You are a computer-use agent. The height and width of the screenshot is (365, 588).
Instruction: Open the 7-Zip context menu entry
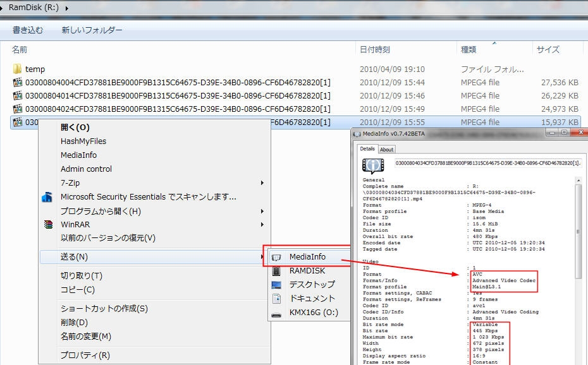coord(70,183)
